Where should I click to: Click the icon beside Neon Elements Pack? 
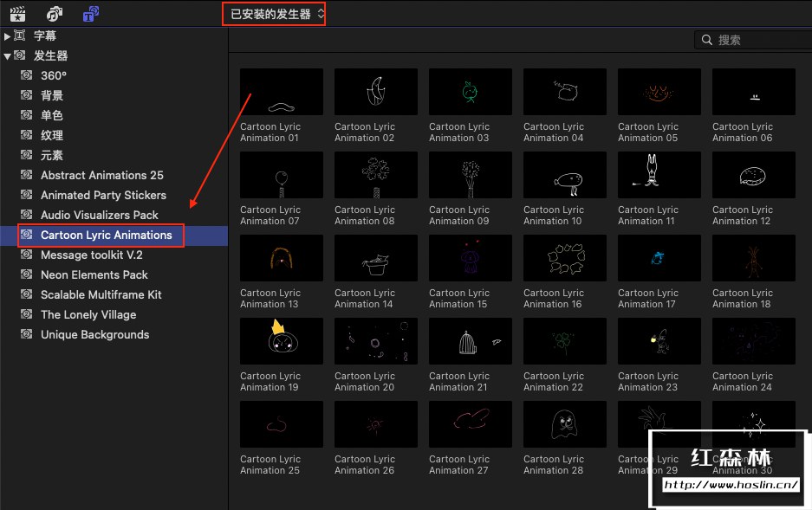click(x=26, y=274)
